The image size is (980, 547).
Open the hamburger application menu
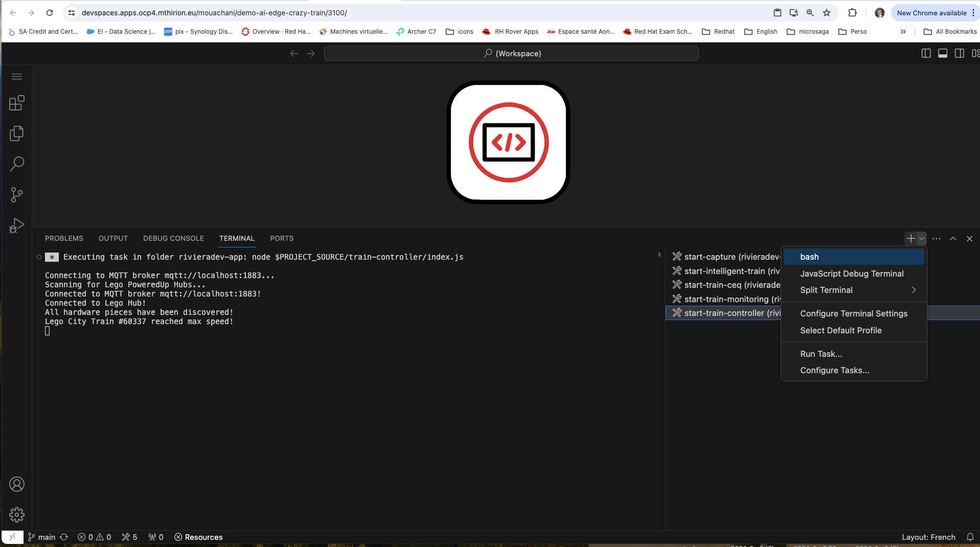(x=17, y=77)
